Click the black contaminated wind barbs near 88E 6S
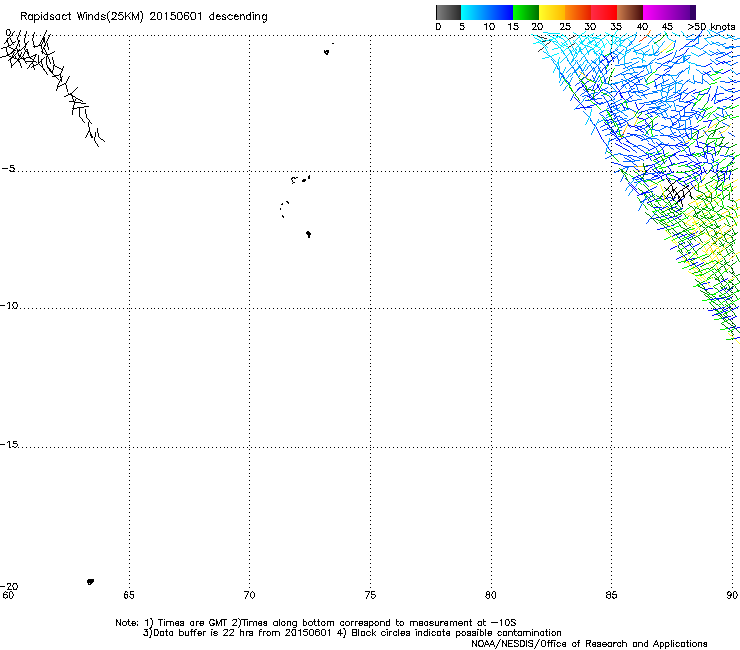740x650 pixels. (679, 193)
